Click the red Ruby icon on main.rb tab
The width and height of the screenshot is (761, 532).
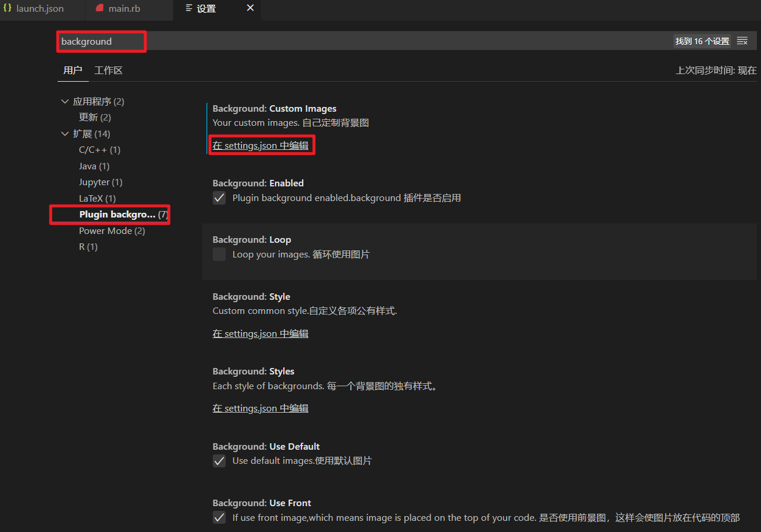pos(99,9)
